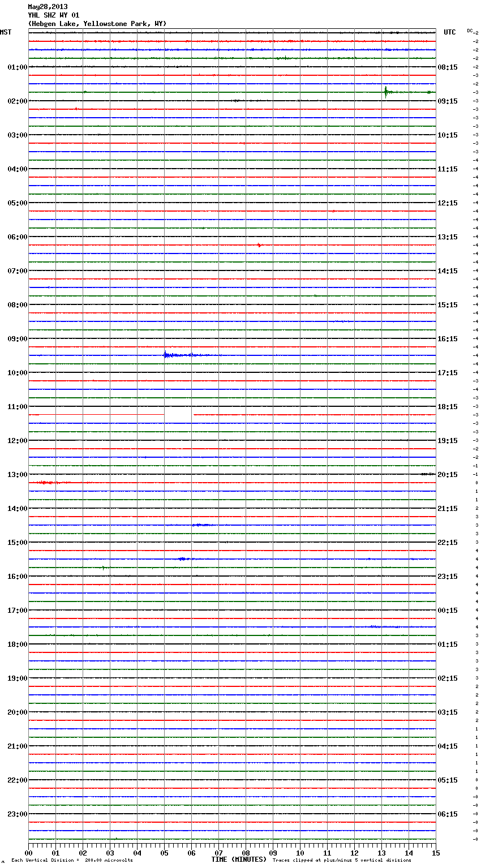
Task: Click the 12:15 UTC time label
Action: 448,203
